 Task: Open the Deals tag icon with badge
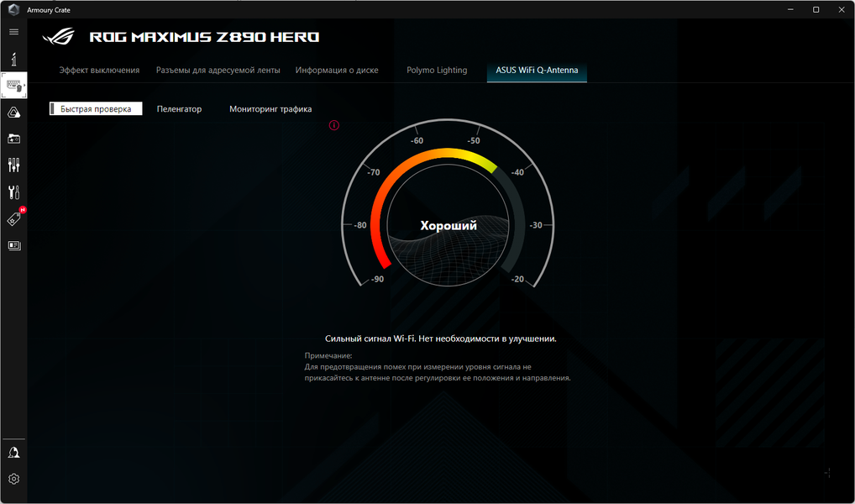point(15,218)
